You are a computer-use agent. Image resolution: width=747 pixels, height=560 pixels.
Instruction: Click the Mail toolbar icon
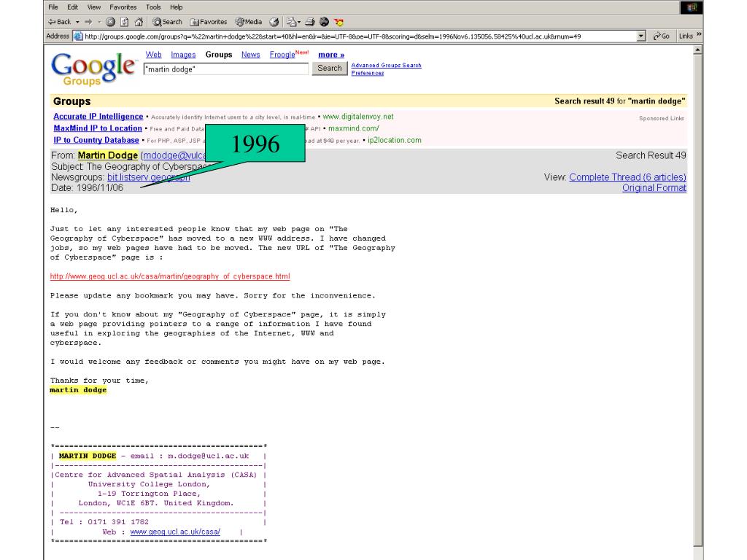[293, 22]
